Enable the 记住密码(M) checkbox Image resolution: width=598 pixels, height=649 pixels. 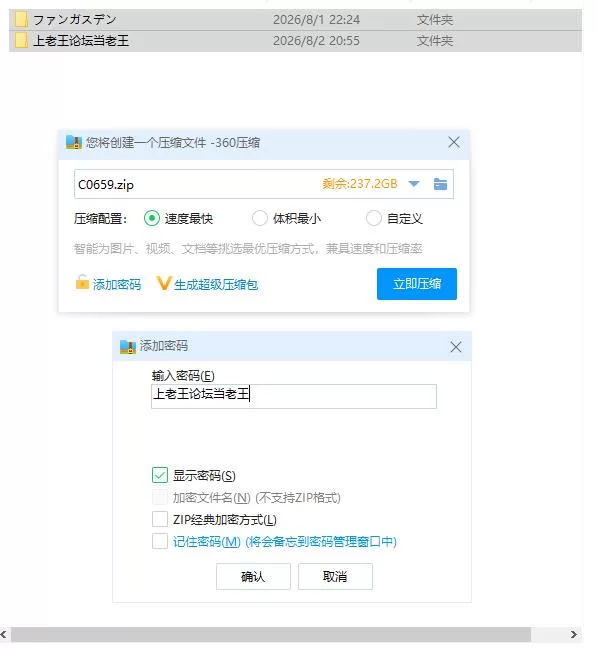point(160,541)
